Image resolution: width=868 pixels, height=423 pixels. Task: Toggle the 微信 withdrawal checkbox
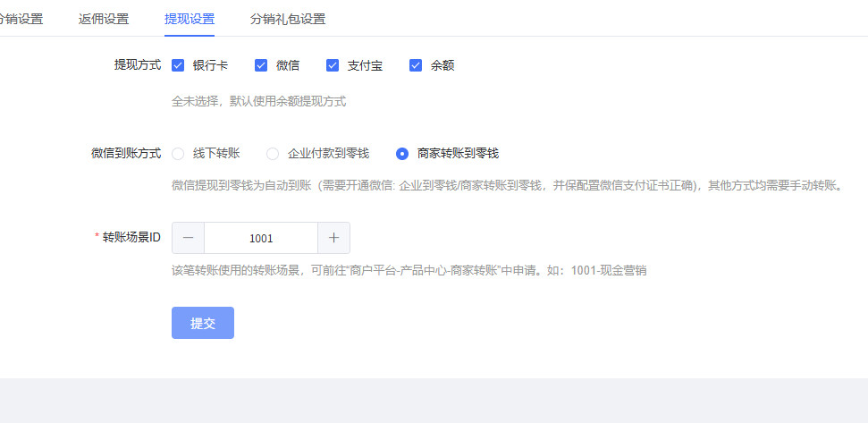click(261, 65)
